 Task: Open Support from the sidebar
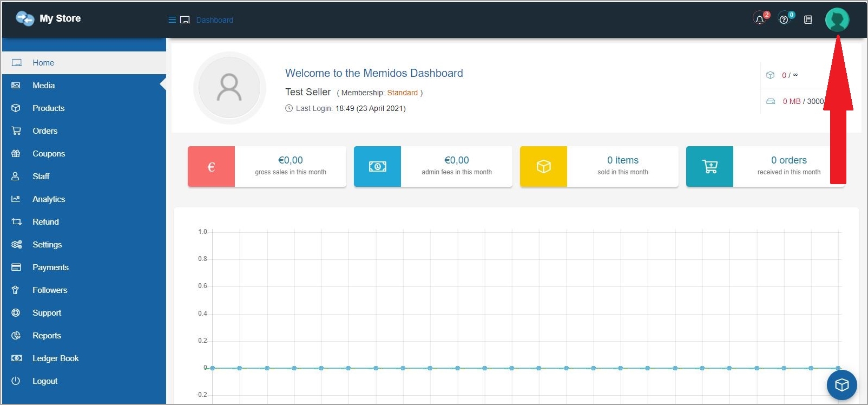[x=84, y=313]
